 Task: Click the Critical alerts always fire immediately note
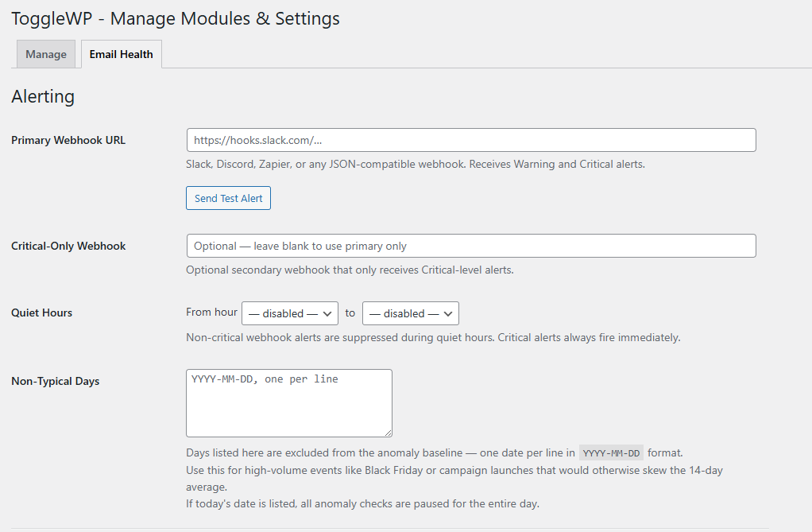point(589,337)
